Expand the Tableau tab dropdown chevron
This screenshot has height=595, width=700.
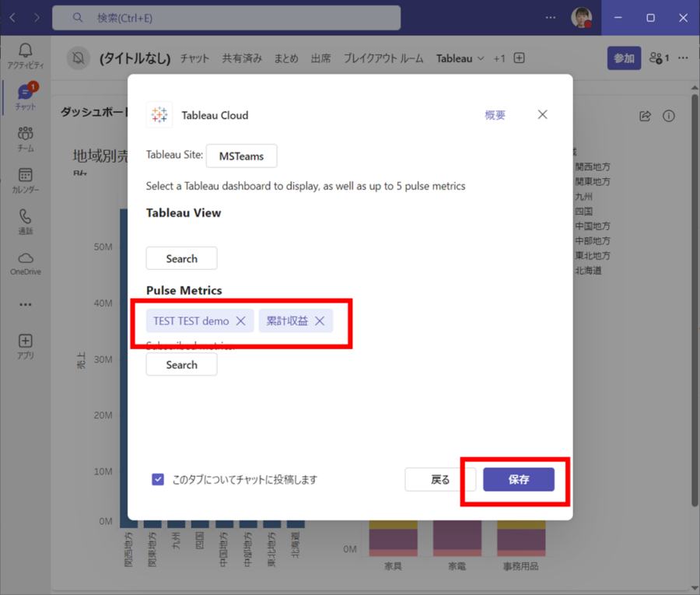pos(481,58)
